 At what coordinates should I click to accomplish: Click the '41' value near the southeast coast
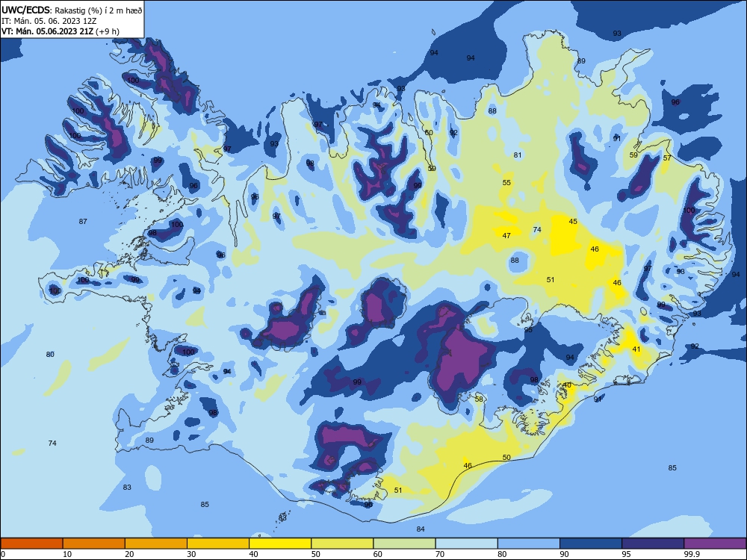pos(636,349)
